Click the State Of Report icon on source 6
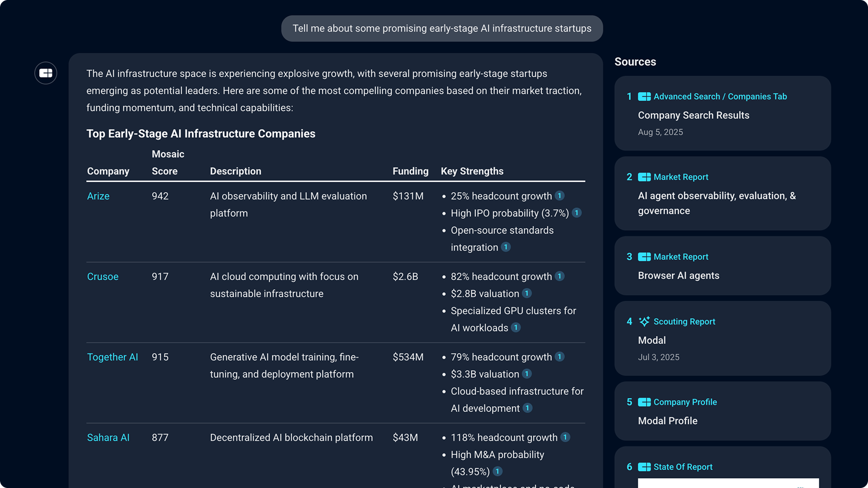Image resolution: width=868 pixels, height=488 pixels. click(x=645, y=466)
